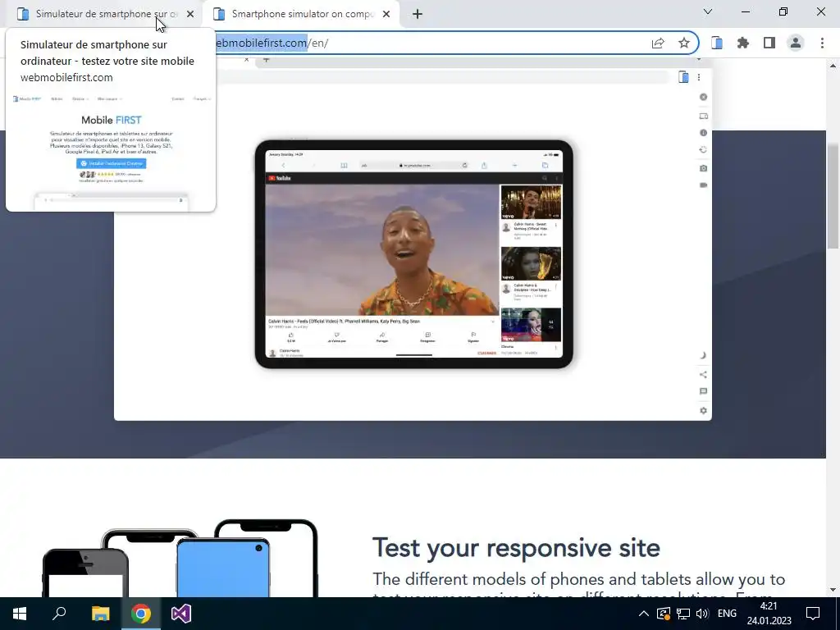Click the share icon in demo sidebar
The image size is (840, 630).
703,374
